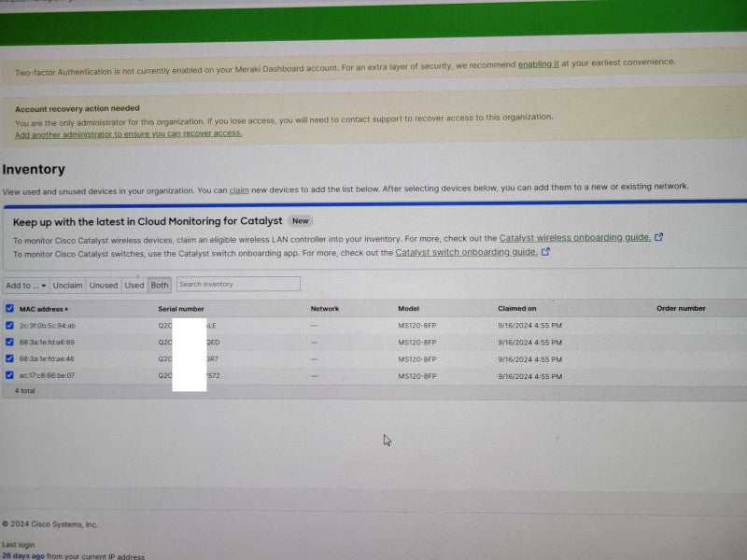This screenshot has height=560, width=747.
Task: Toggle the select-all checkbox in table header
Action: point(9,309)
